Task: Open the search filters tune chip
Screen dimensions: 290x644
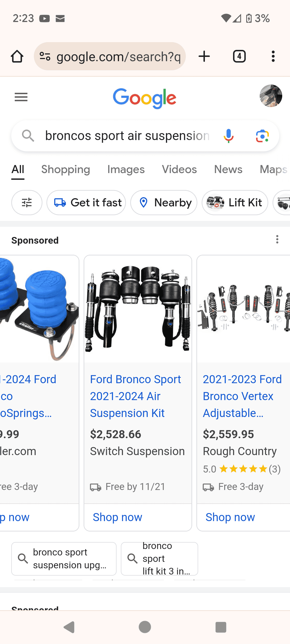Action: (x=27, y=203)
